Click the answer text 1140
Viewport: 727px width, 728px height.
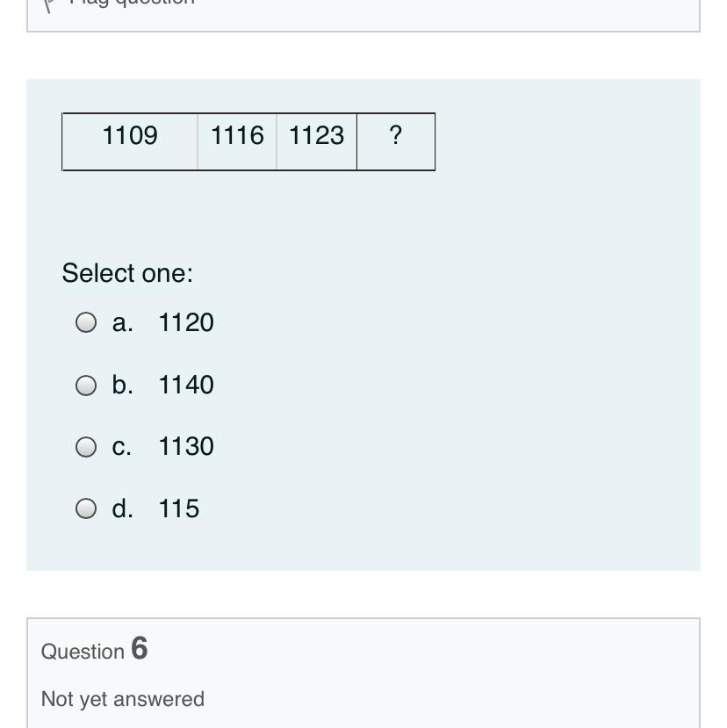(x=186, y=386)
